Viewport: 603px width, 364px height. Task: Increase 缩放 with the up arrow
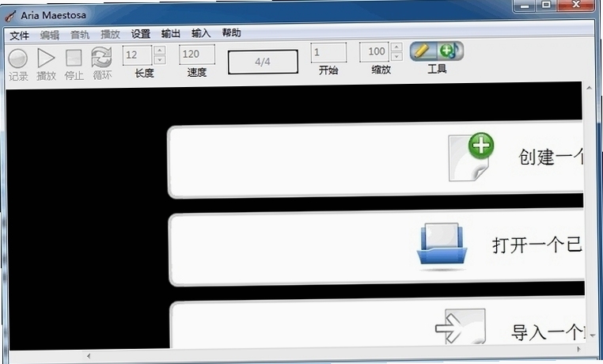pos(396,47)
